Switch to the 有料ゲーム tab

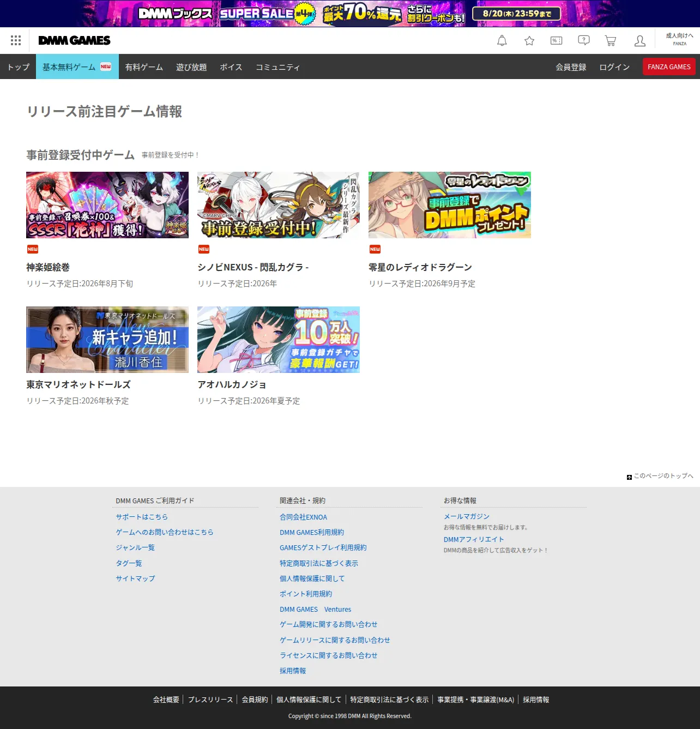pyautogui.click(x=144, y=67)
